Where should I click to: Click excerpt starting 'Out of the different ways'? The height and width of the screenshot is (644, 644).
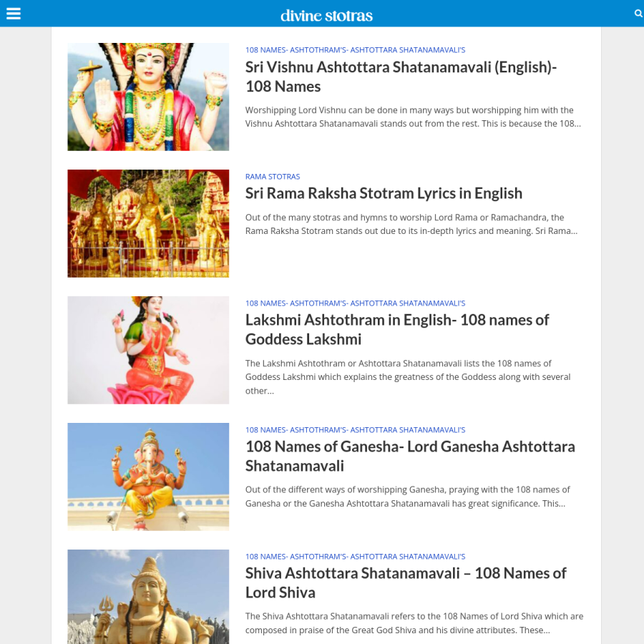point(407,497)
